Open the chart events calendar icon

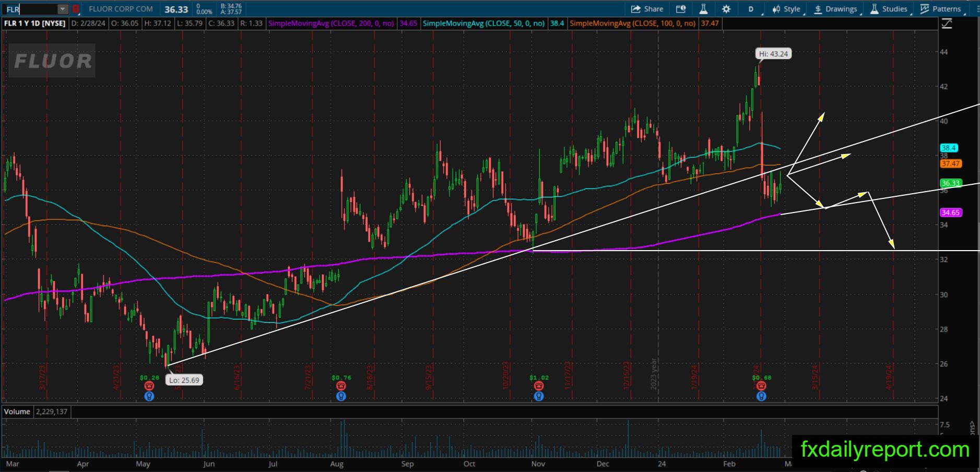[x=680, y=9]
